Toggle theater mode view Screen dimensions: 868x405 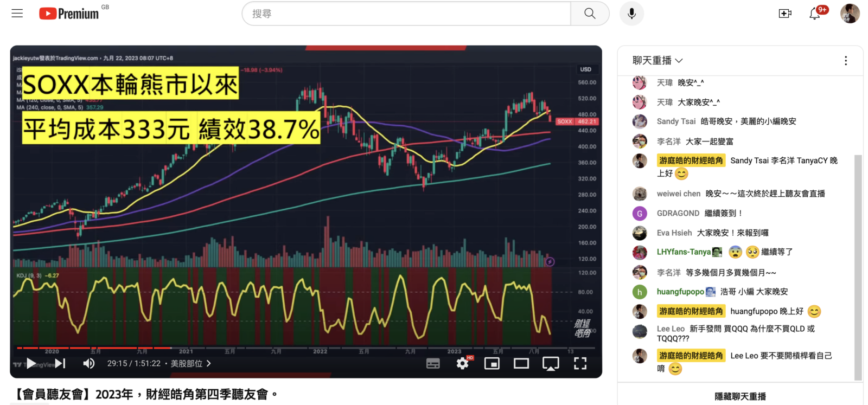point(521,363)
